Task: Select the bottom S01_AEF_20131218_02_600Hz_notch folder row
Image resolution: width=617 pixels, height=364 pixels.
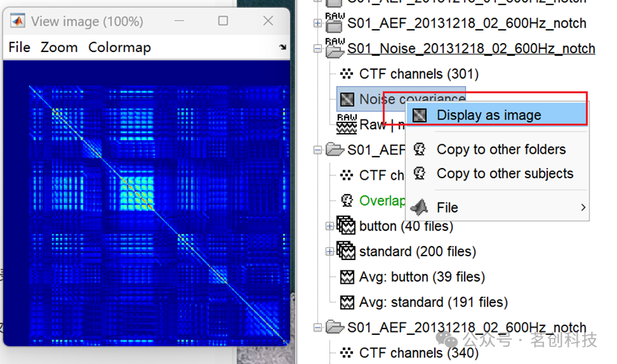Action: (467, 328)
